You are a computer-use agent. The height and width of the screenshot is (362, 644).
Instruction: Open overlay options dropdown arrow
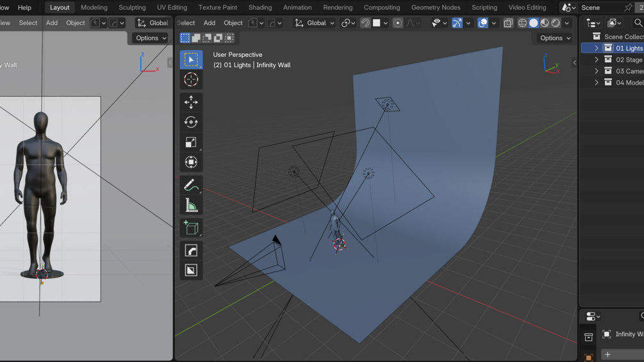point(493,23)
